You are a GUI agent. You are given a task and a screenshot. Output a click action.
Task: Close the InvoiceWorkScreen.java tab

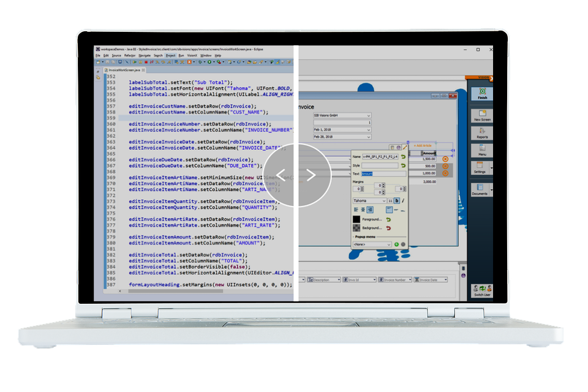tap(143, 70)
